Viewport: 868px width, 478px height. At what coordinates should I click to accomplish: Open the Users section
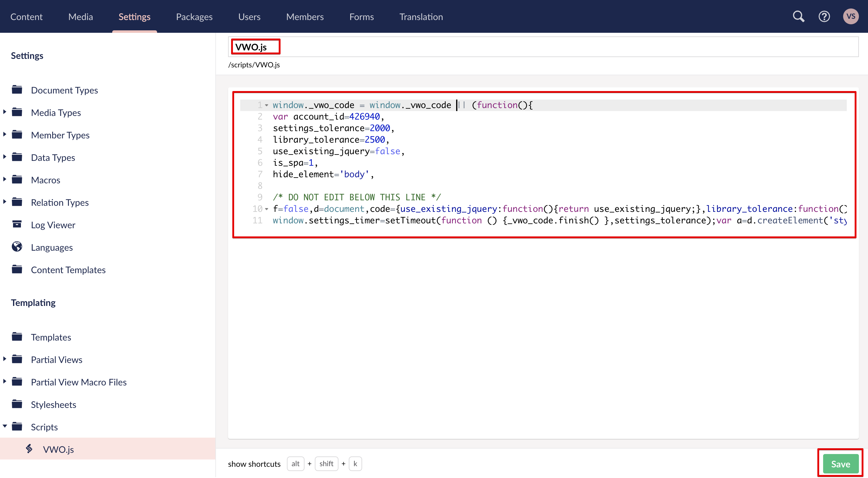(x=249, y=16)
